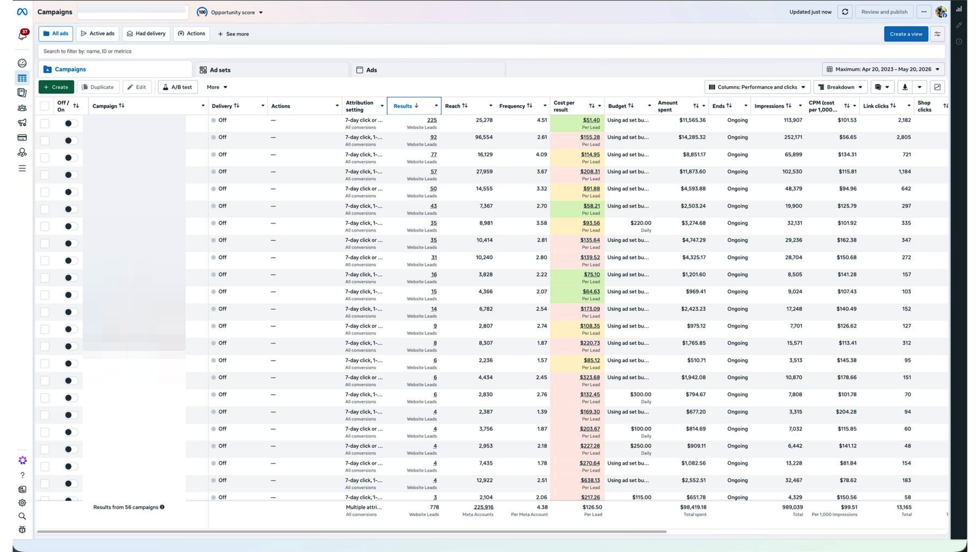Open Settings gear icon in sidebar
Screen dimensions: 980x552
click(22, 503)
